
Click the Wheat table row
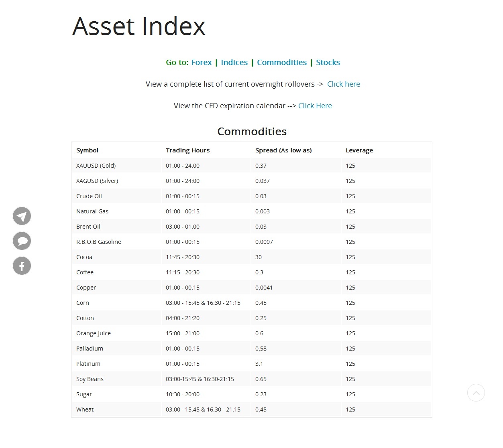pyautogui.click(x=251, y=409)
